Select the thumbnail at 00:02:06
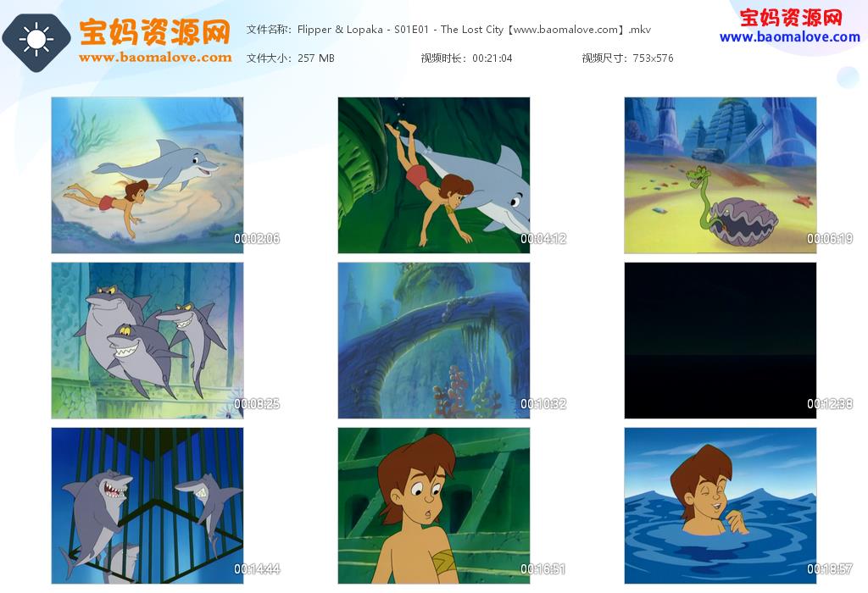 pyautogui.click(x=147, y=175)
